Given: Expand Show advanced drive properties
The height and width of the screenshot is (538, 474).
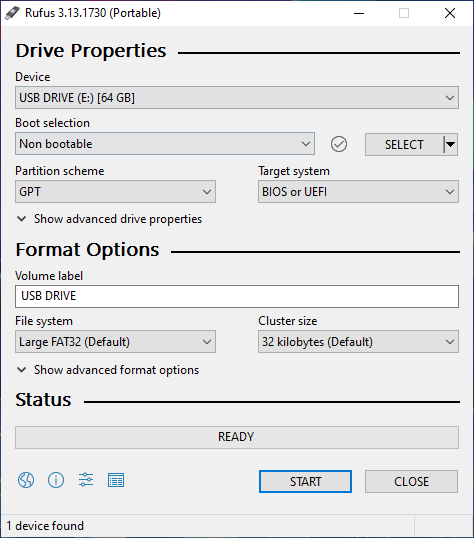Looking at the screenshot, I should (109, 219).
